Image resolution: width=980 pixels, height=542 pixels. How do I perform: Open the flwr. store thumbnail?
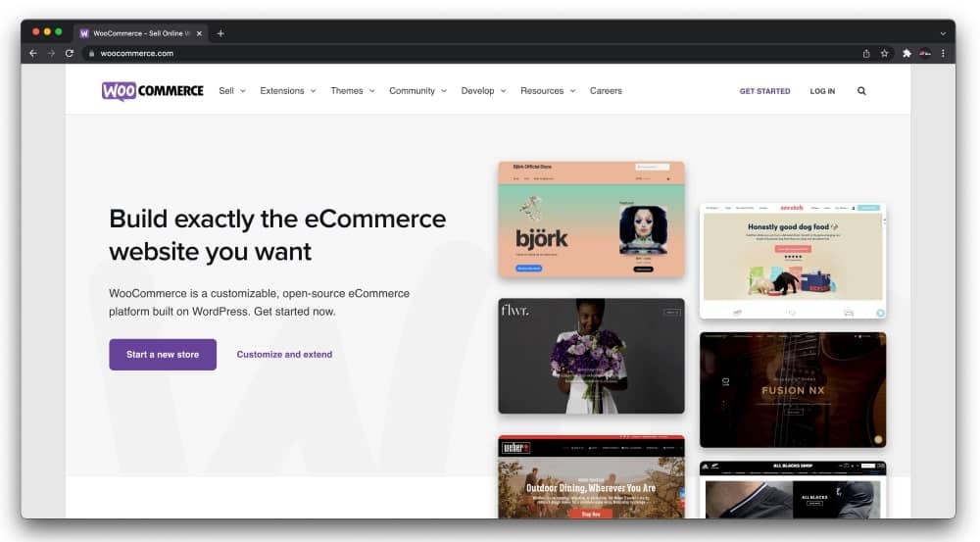click(591, 356)
